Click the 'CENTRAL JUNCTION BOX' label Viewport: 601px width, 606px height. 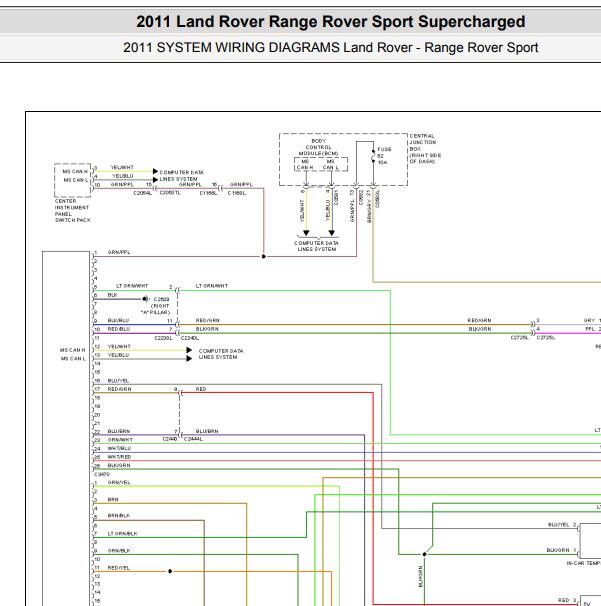tap(425, 148)
